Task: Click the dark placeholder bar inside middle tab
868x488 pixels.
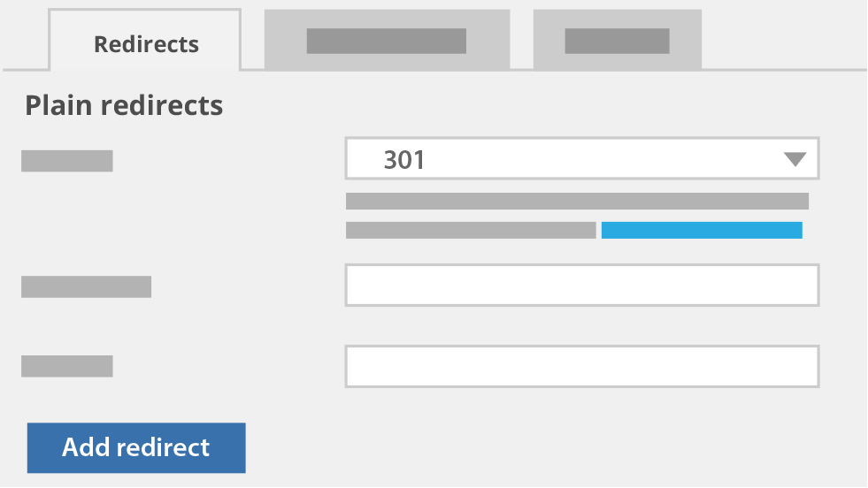Action: pyautogui.click(x=387, y=41)
